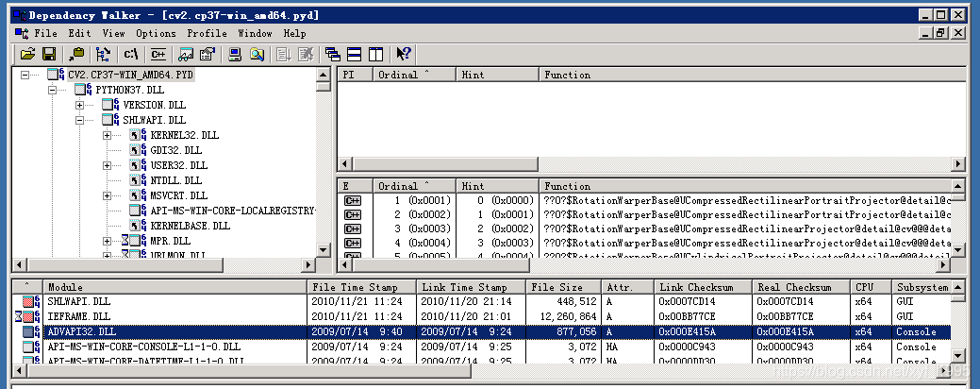This screenshot has height=389, width=980.
Task: Toggle Undecorate C++ Functions toolbar button
Action: click(158, 55)
